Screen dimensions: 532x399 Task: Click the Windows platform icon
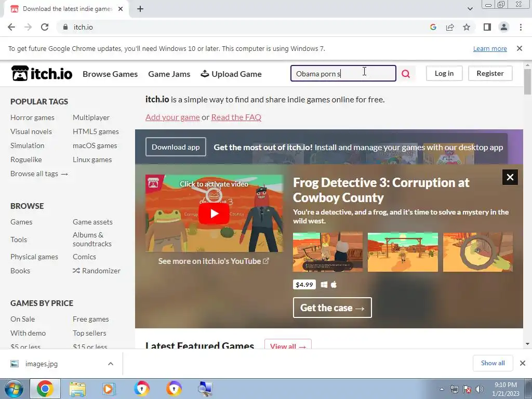point(324,285)
